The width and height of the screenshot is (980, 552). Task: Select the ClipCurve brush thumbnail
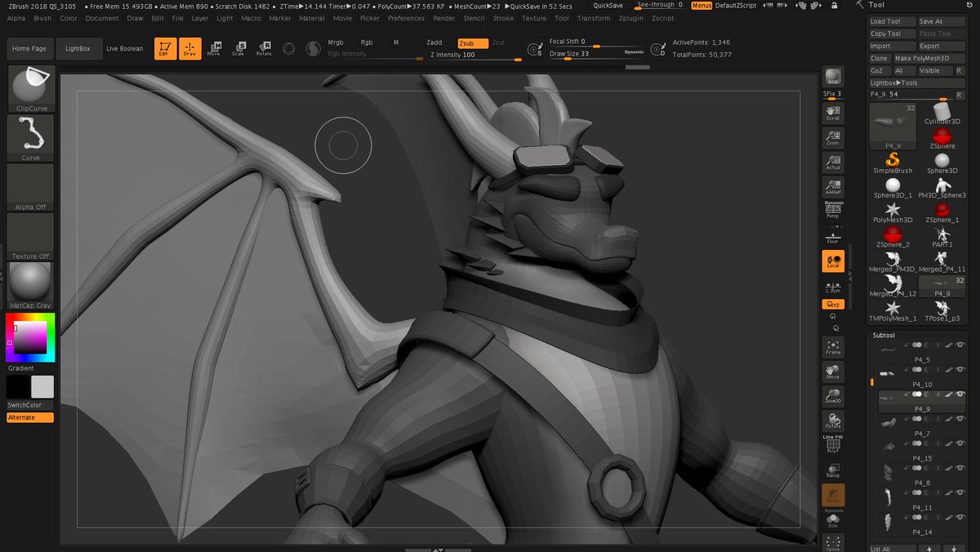pyautogui.click(x=30, y=85)
